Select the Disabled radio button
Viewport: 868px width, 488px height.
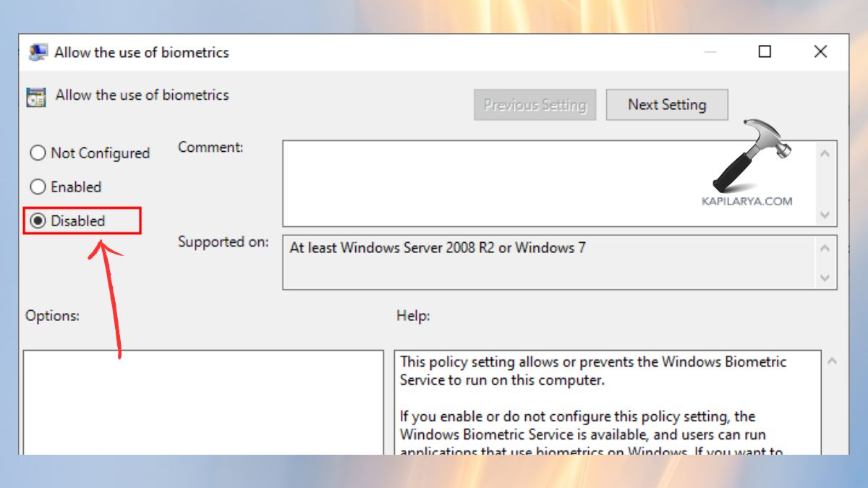tap(38, 221)
